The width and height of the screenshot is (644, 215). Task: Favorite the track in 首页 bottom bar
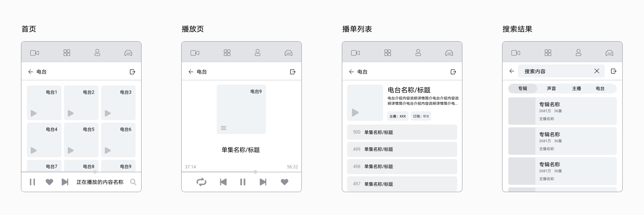[x=49, y=182]
